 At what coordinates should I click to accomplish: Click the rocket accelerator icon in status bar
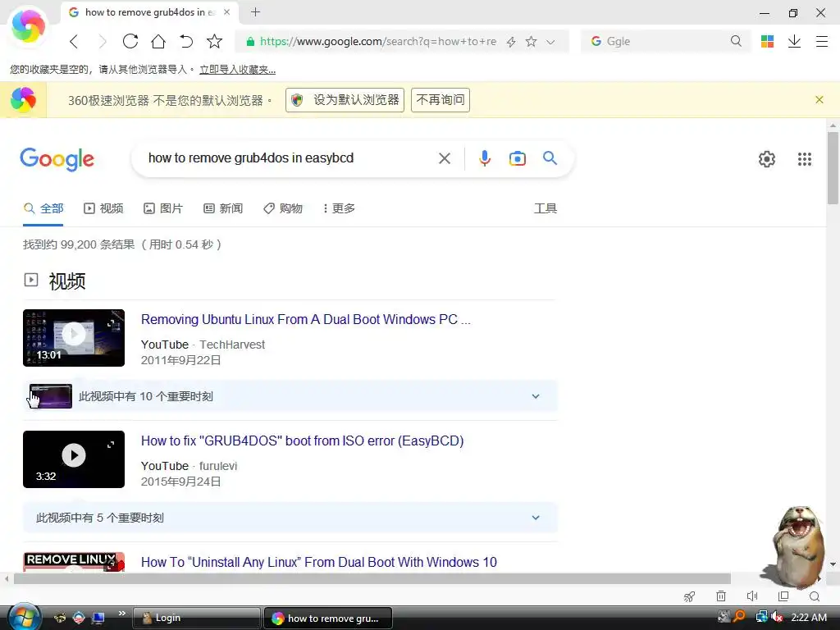pos(689,596)
